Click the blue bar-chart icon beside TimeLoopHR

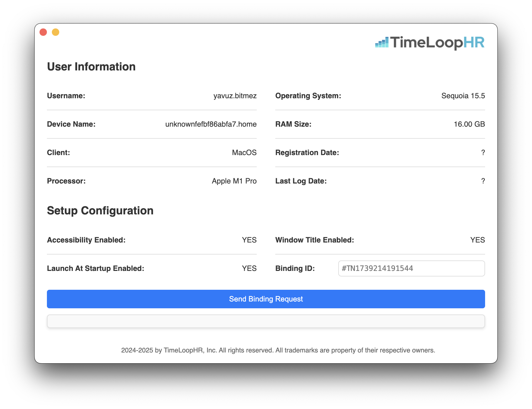click(382, 42)
